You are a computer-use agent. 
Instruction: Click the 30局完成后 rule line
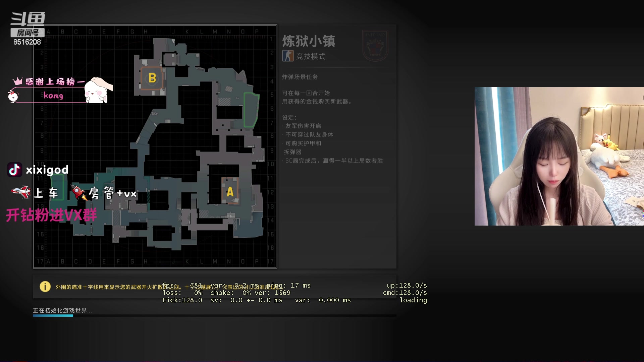(334, 161)
